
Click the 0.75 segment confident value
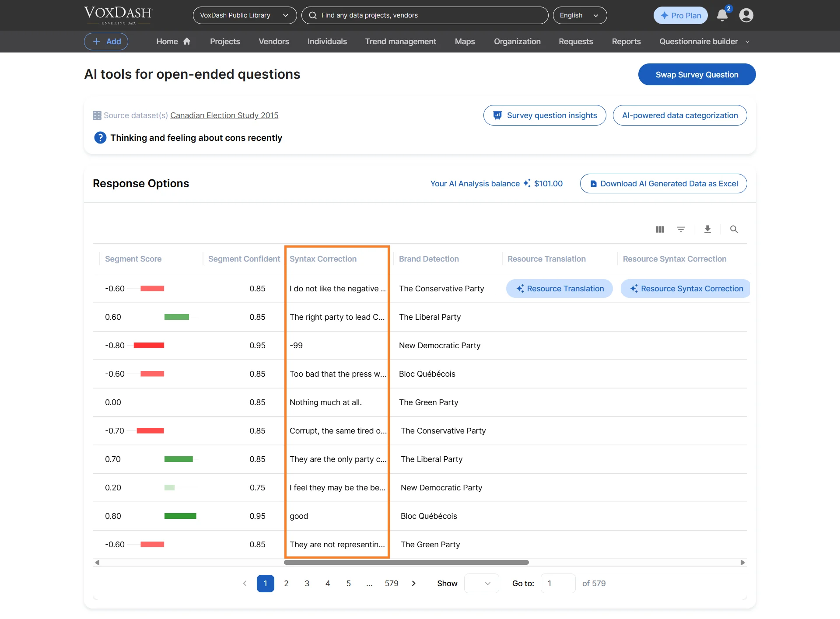click(x=257, y=487)
